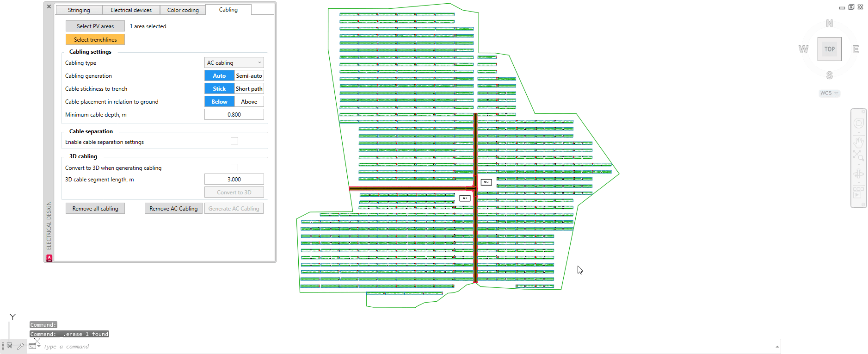Enable cable separation settings checkbox
Viewport: 868px width, 354px height.
pyautogui.click(x=234, y=141)
